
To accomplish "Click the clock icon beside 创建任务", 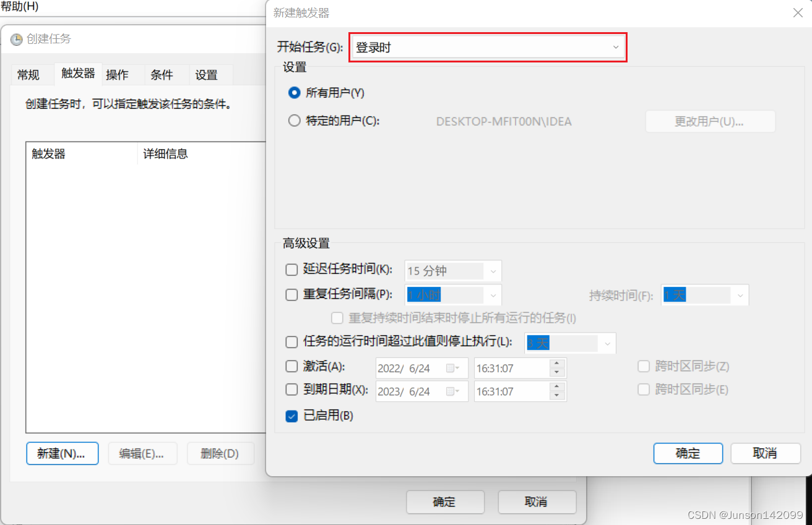I will (16, 39).
